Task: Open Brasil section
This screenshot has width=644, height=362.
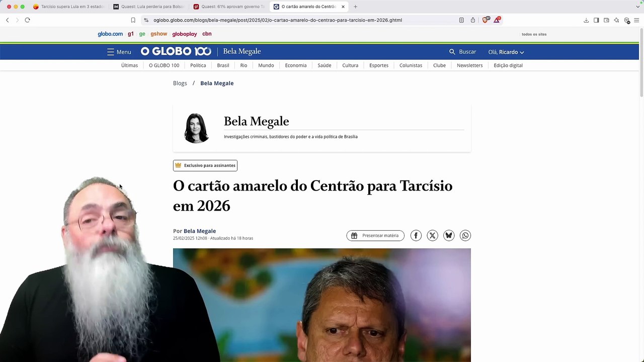Action: tap(223, 65)
